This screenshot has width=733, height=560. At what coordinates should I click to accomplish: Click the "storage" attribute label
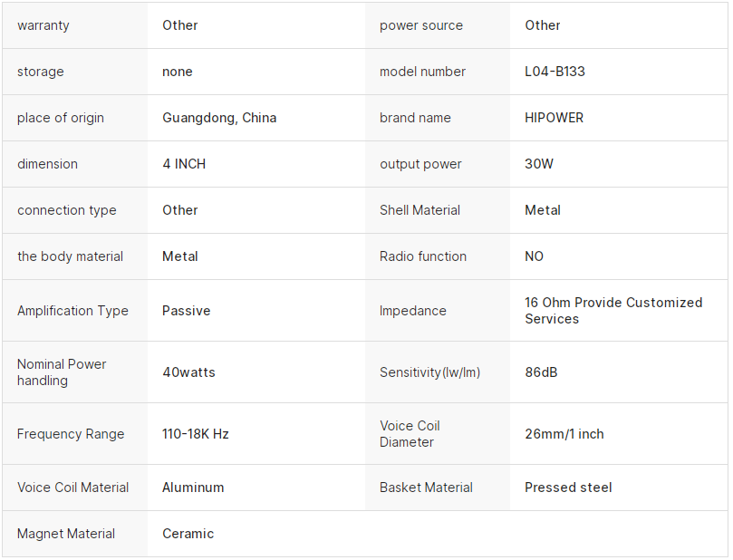point(41,72)
